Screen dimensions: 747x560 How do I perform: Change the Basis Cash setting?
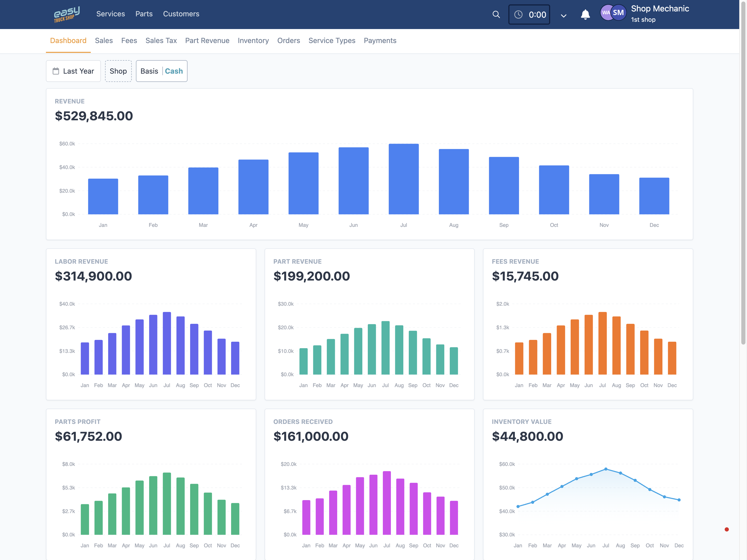point(161,71)
